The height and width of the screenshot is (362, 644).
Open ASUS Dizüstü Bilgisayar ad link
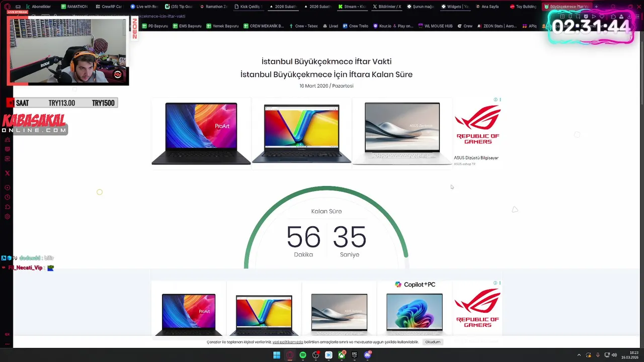click(x=476, y=158)
